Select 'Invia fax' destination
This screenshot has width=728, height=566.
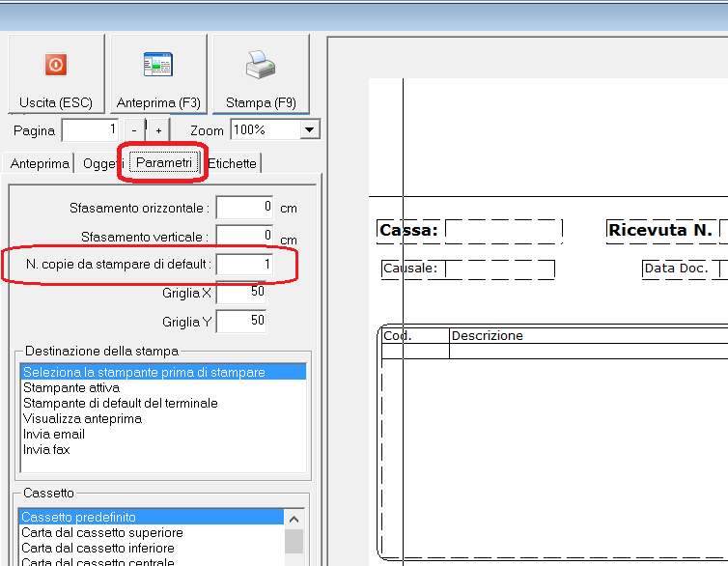[x=163, y=449]
